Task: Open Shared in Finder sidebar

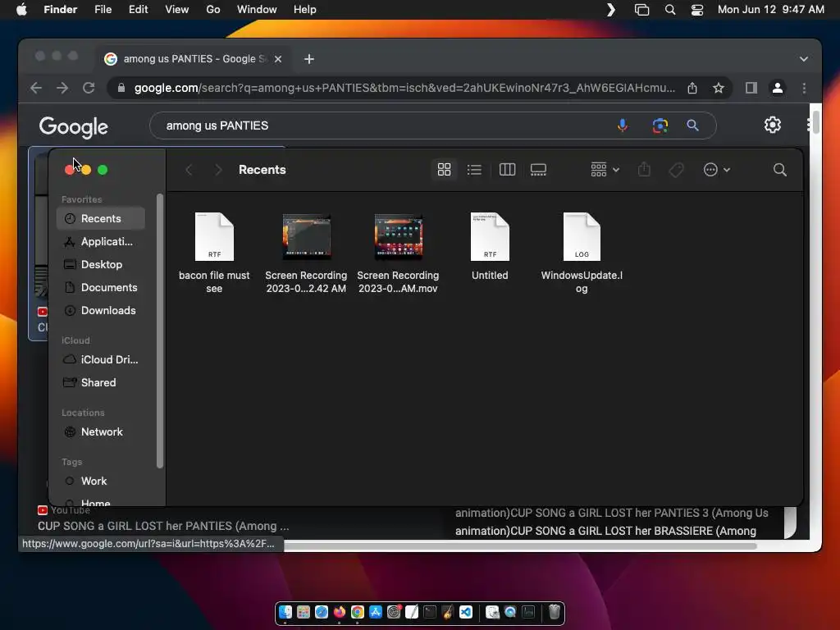Action: [x=101, y=383]
